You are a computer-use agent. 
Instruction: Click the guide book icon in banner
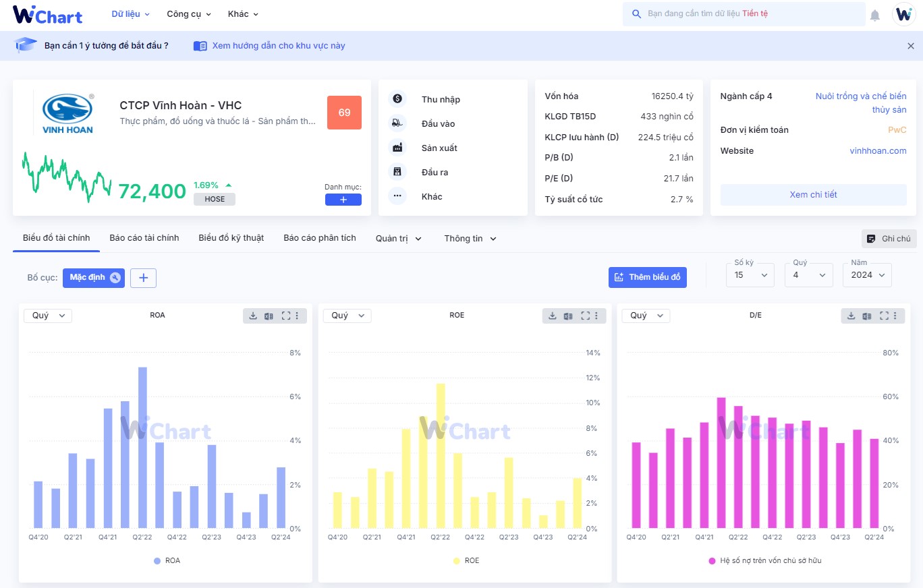coord(200,46)
